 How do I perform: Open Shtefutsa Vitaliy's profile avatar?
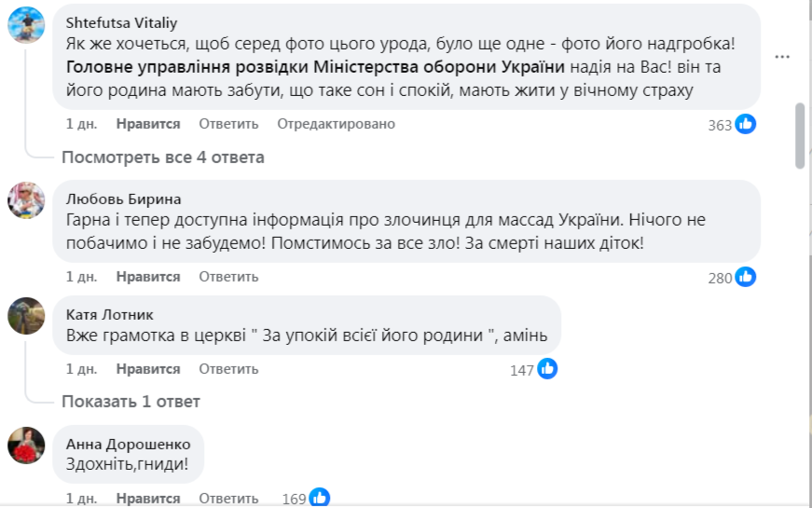[x=26, y=25]
